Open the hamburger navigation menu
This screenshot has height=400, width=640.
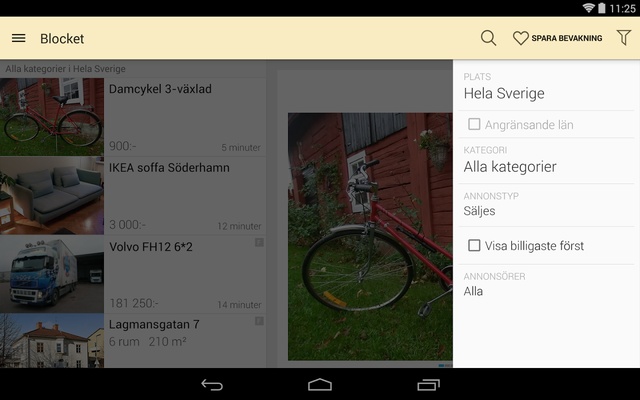coord(18,38)
